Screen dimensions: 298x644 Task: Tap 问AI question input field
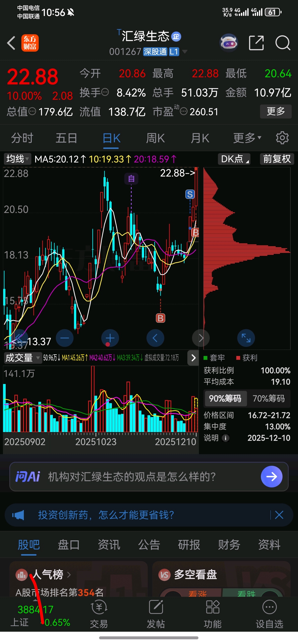149,477
